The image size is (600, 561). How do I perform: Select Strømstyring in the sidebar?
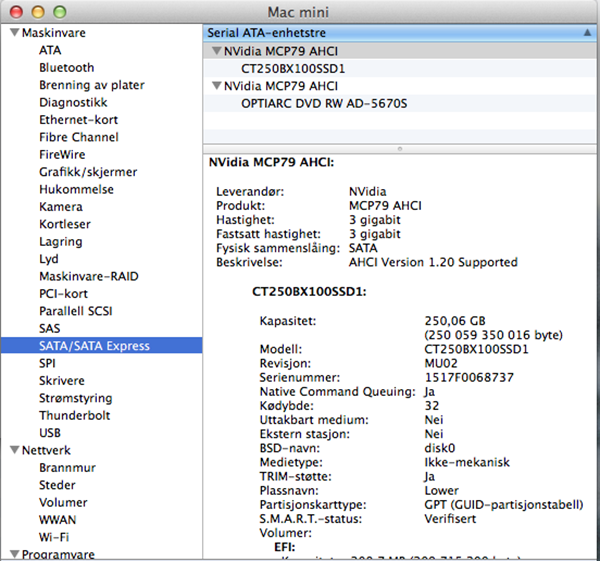75,398
